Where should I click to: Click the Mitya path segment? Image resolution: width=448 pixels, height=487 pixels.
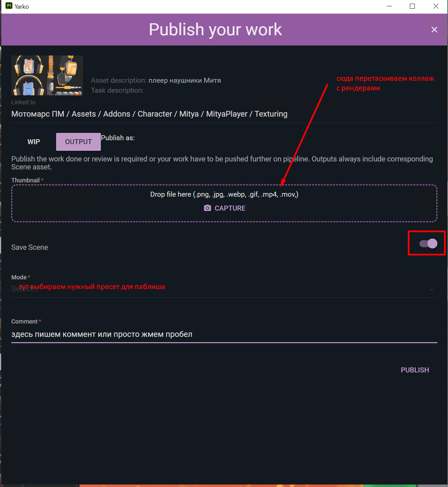(x=189, y=114)
